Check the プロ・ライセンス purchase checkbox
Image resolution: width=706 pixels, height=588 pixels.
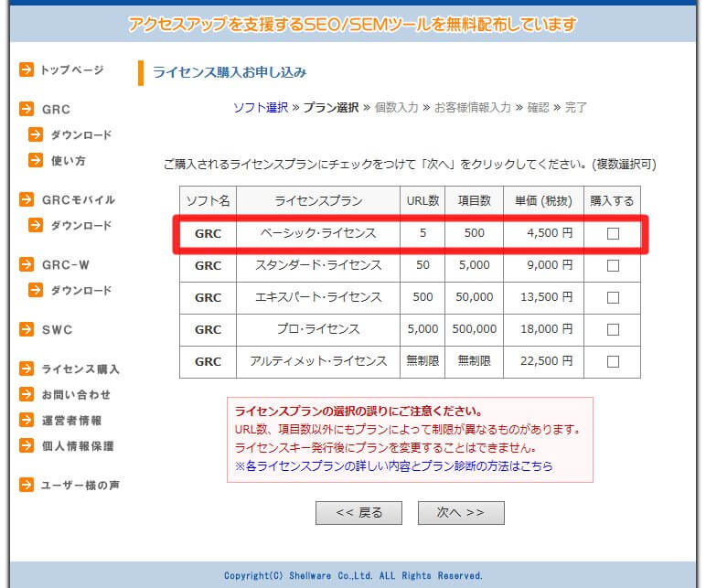coord(613,329)
